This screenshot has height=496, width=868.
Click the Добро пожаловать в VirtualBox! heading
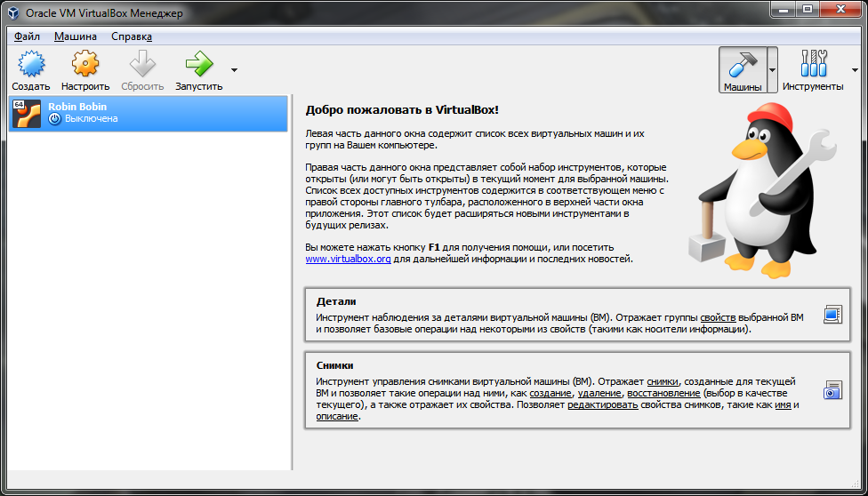[x=403, y=109]
